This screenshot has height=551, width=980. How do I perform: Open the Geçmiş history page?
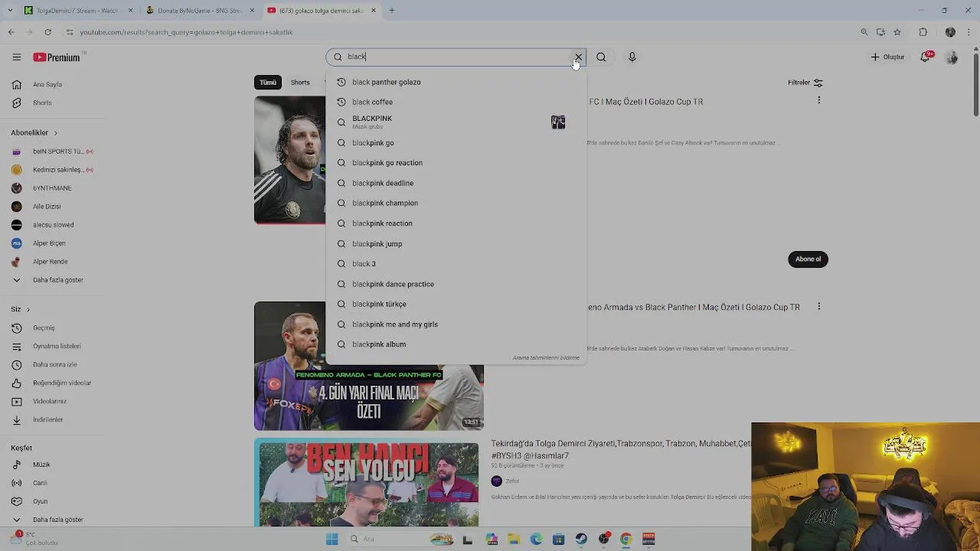pyautogui.click(x=44, y=328)
